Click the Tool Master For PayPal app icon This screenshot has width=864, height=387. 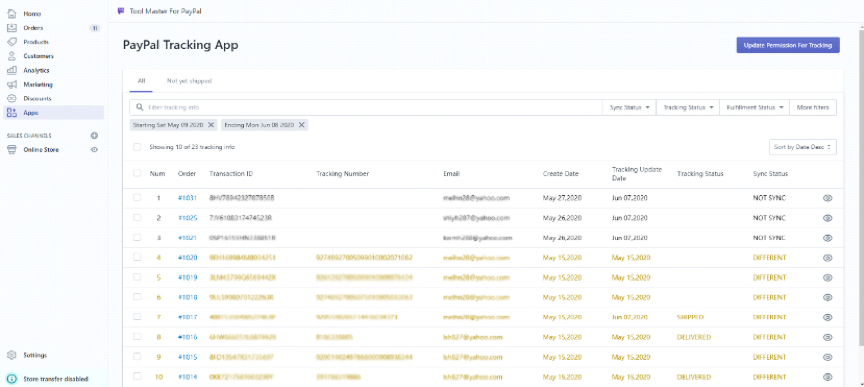pos(121,10)
